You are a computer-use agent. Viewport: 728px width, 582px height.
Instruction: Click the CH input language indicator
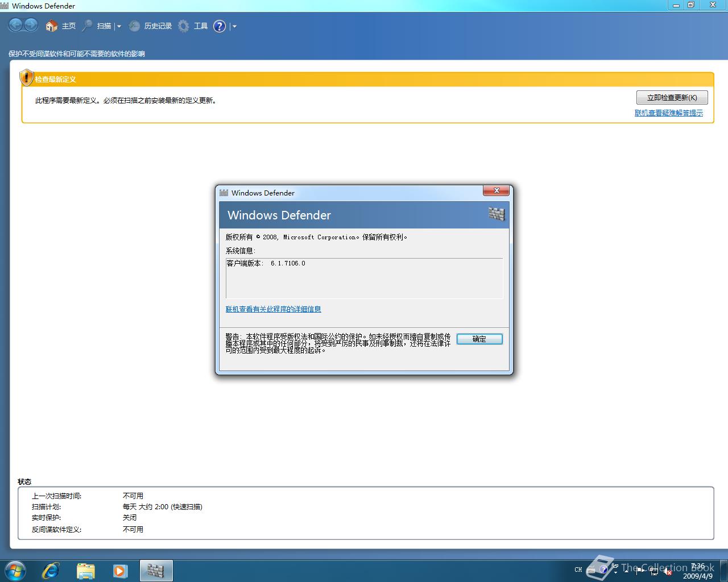pyautogui.click(x=578, y=569)
